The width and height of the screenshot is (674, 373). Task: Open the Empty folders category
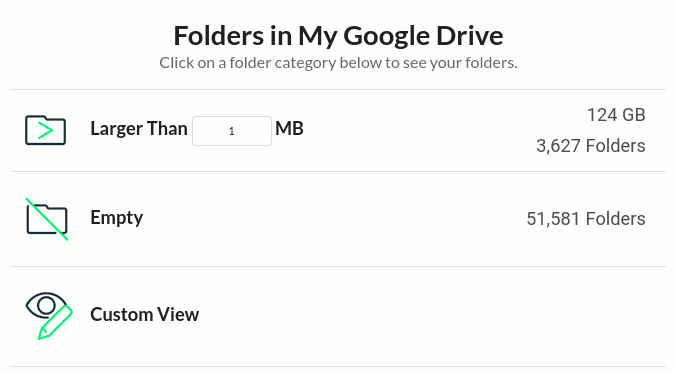coord(116,217)
